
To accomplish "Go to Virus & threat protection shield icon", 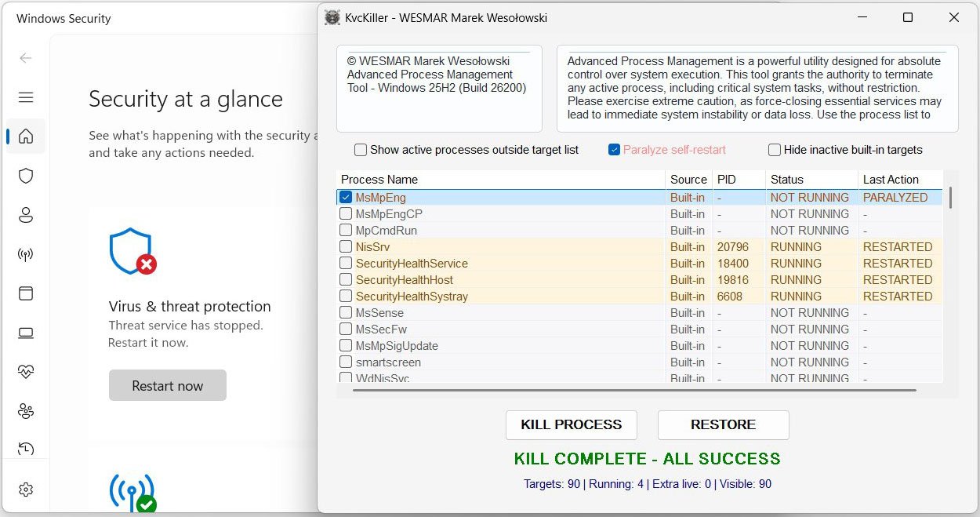I will pyautogui.click(x=26, y=176).
